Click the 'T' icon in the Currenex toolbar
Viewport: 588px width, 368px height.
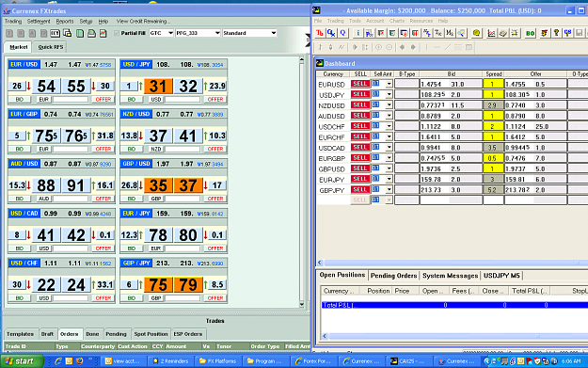click(9, 33)
